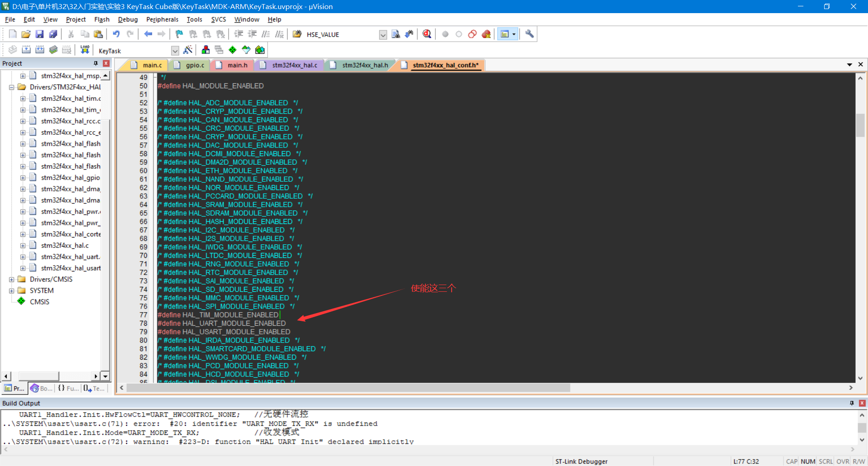
Task: Open Pack Installer icon
Action: pyautogui.click(x=260, y=50)
